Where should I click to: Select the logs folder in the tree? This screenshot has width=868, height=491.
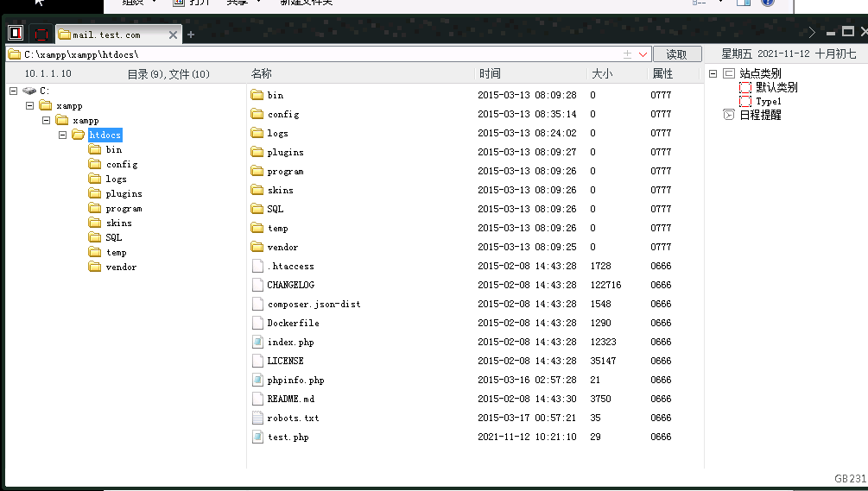116,179
